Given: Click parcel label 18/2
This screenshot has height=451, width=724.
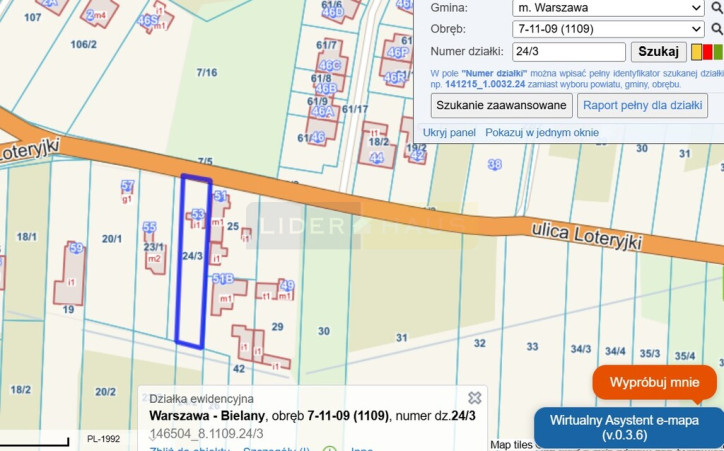Looking at the screenshot, I should click(x=21, y=390).
